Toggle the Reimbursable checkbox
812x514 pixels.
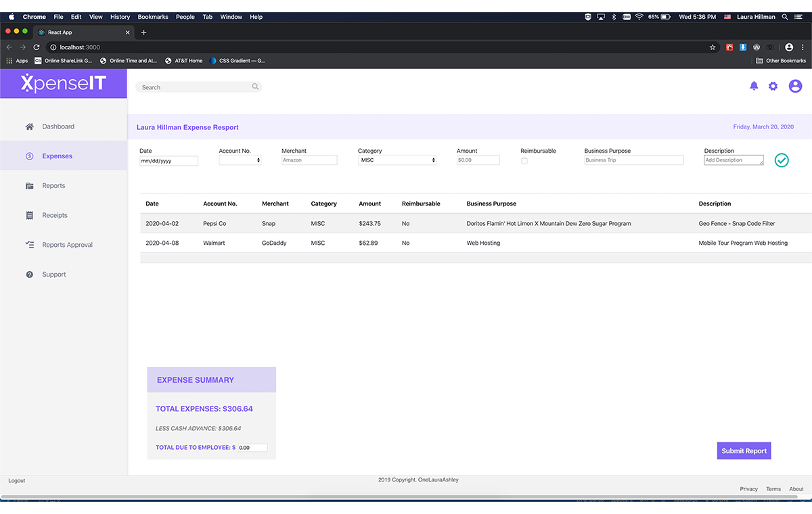[x=524, y=161]
